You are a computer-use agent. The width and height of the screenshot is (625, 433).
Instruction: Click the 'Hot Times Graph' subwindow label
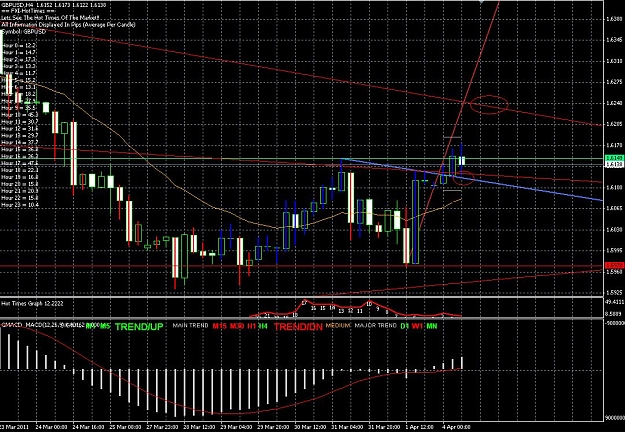point(32,303)
